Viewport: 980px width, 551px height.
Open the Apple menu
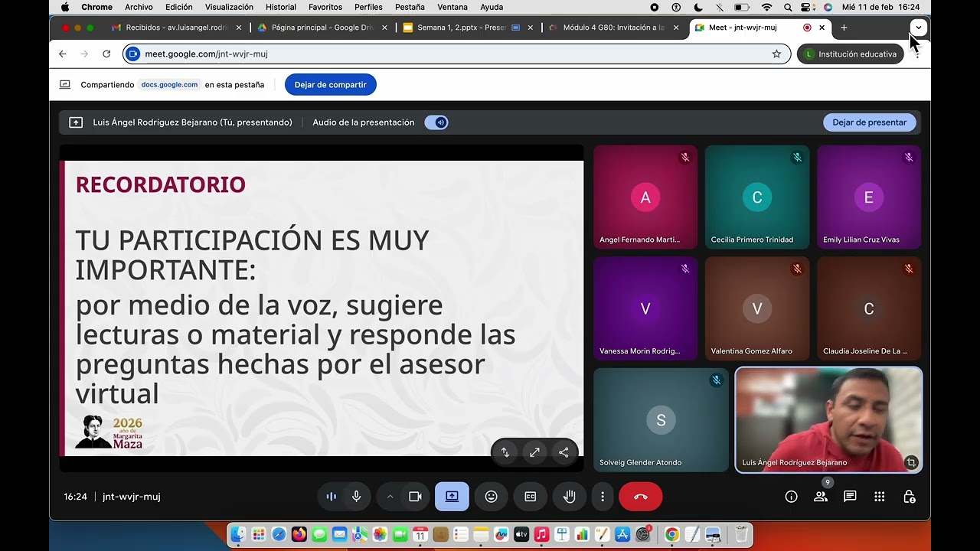click(x=64, y=7)
